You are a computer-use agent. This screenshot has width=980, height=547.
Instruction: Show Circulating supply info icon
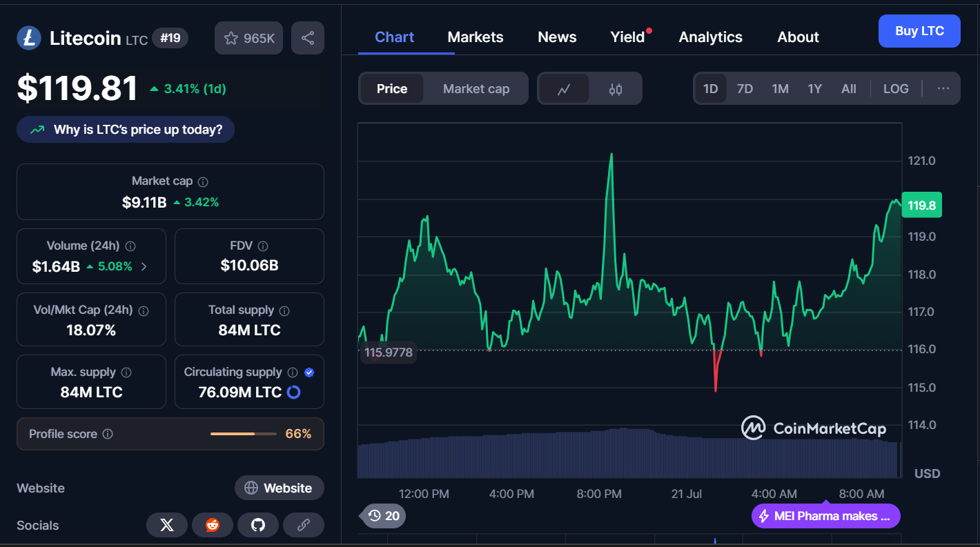coord(293,372)
